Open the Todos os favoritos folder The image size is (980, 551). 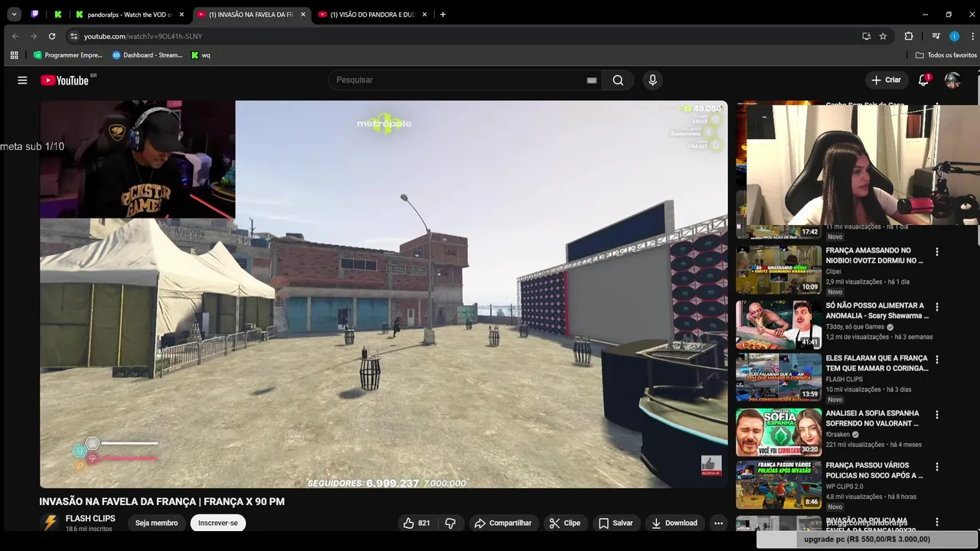[946, 55]
